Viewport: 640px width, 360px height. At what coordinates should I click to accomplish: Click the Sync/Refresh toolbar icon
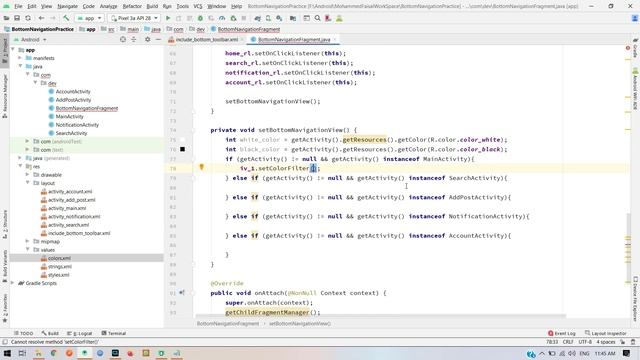tap(28, 18)
